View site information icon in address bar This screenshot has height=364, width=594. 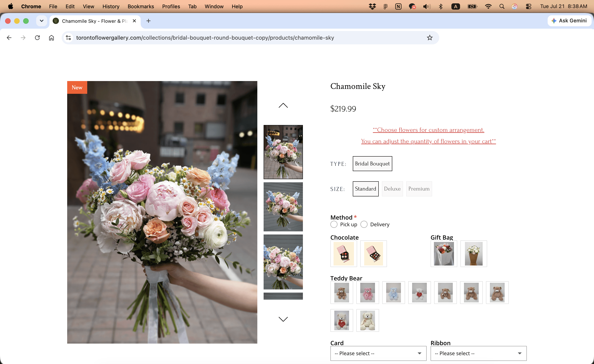click(x=69, y=38)
